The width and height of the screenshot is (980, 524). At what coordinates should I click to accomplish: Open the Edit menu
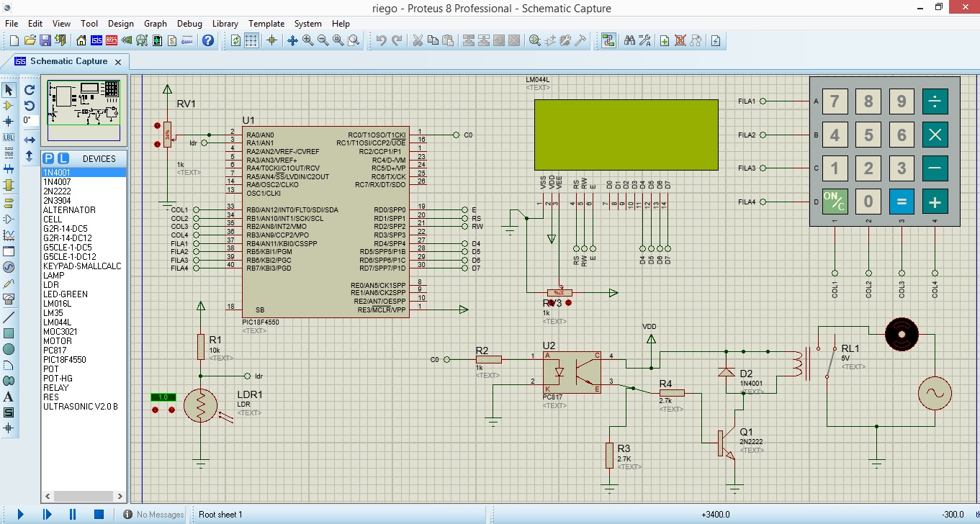pyautogui.click(x=35, y=23)
